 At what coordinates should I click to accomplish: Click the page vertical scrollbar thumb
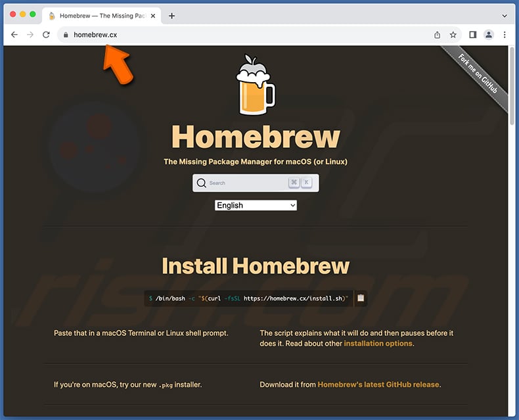tap(512, 86)
